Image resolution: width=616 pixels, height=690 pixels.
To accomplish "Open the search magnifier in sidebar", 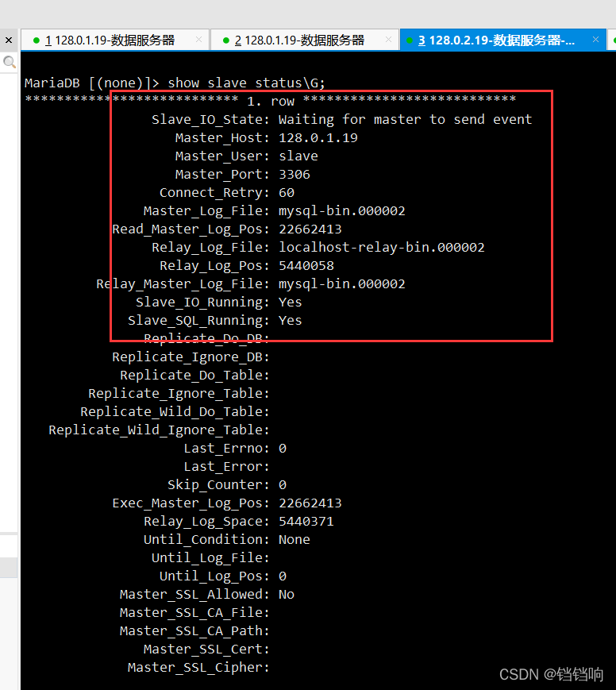I will tap(10, 62).
